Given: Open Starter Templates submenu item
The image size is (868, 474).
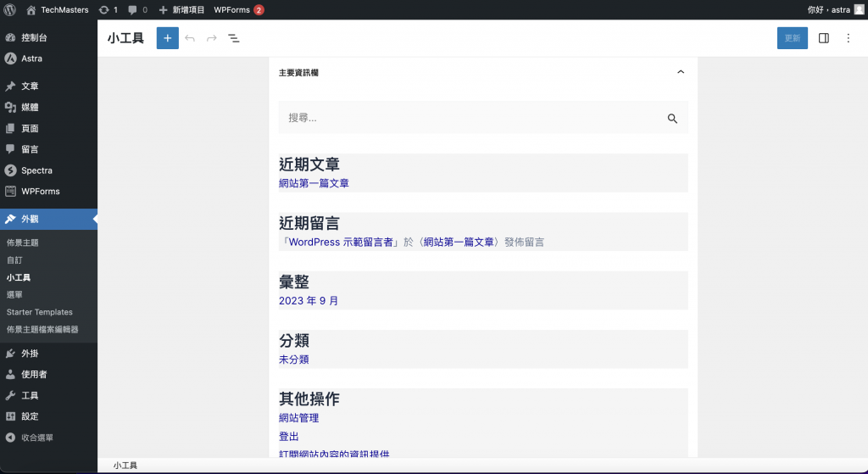Looking at the screenshot, I should click(40, 312).
